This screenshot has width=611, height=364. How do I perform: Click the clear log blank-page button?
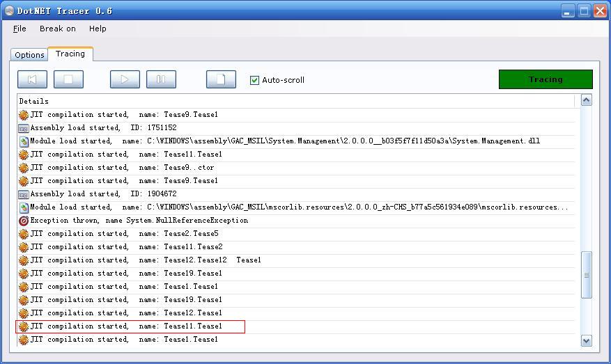tap(221, 79)
